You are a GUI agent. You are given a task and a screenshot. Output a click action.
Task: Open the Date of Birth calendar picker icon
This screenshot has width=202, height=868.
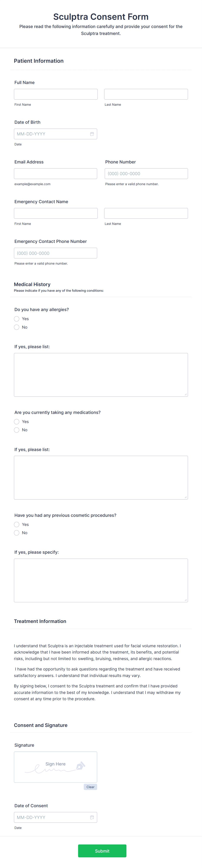click(92, 134)
